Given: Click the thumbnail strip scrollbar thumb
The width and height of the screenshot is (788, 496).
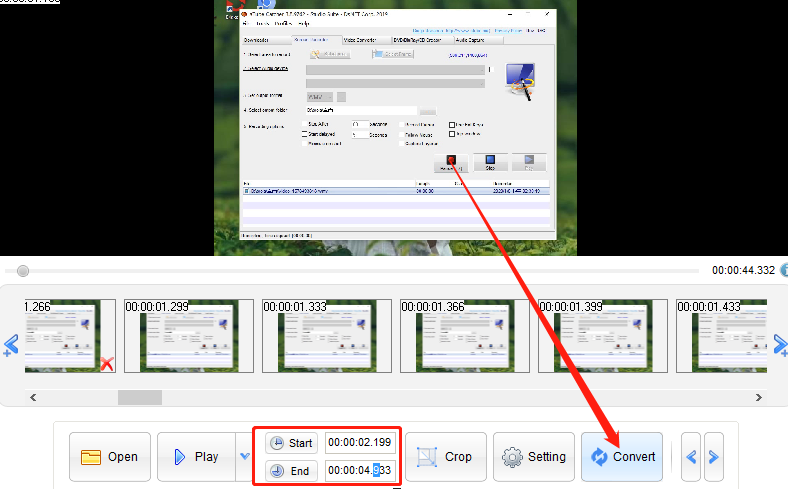Looking at the screenshot, I should 140,398.
